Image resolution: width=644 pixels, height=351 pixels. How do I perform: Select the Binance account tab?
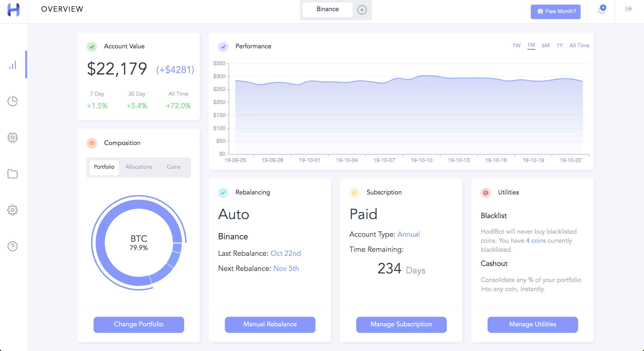pos(328,9)
